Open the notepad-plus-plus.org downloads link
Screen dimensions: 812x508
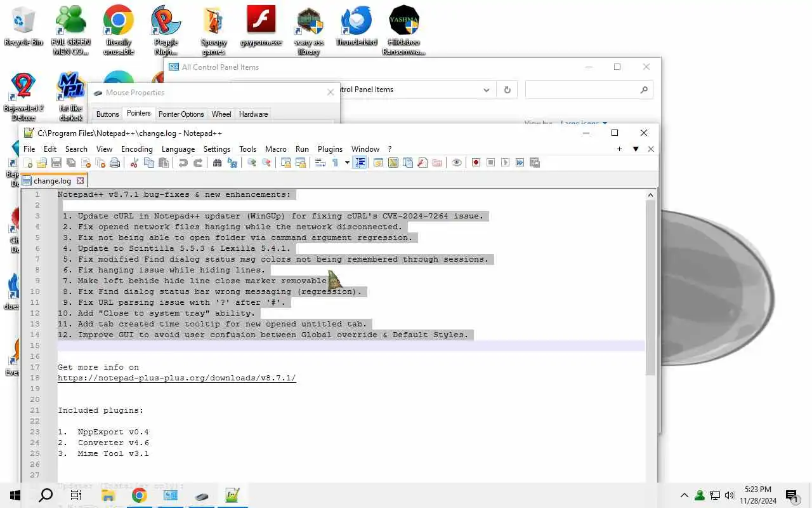[x=177, y=378]
